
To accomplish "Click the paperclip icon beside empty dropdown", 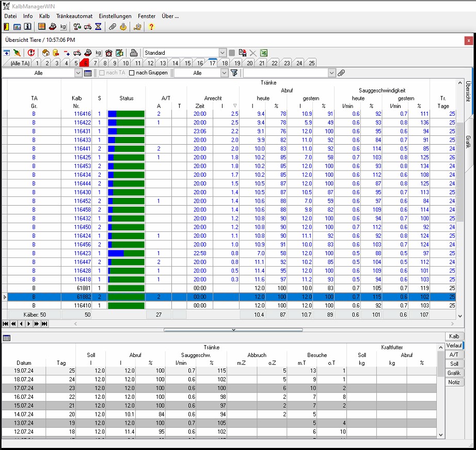I will pos(341,73).
